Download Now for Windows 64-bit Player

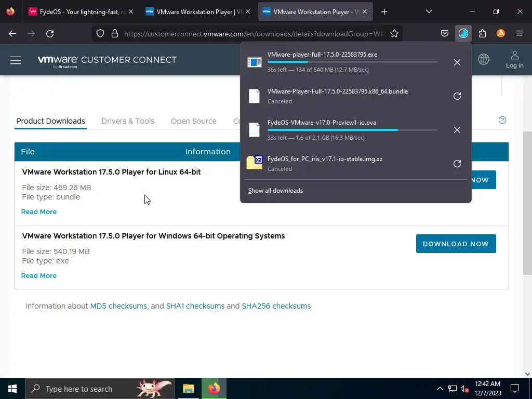click(456, 244)
